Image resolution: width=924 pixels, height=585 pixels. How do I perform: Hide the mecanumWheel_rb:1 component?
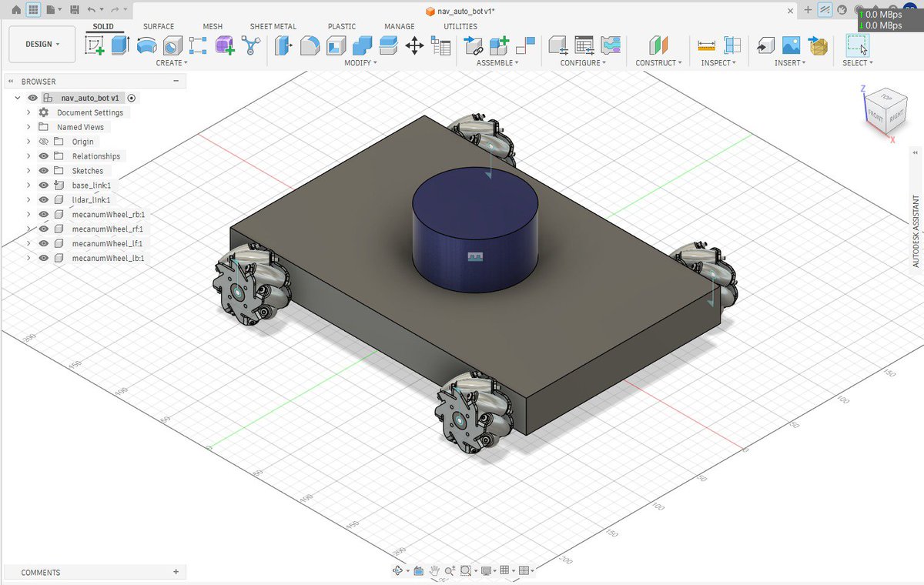pyautogui.click(x=43, y=215)
